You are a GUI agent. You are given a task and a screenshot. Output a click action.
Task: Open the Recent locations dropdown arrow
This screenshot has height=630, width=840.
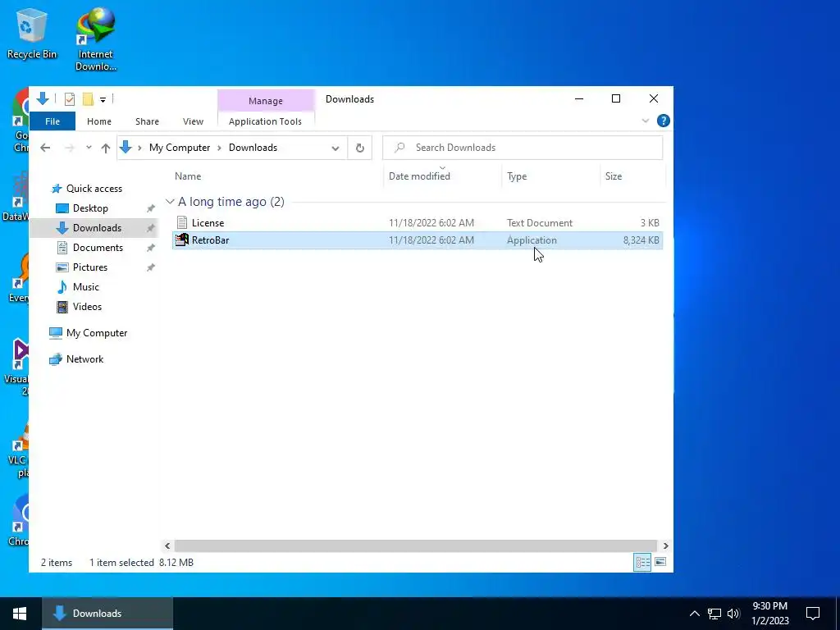tap(89, 148)
